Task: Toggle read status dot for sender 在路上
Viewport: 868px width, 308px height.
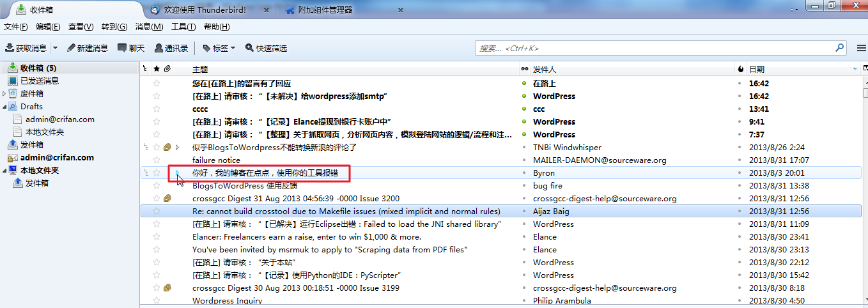Action: (x=524, y=83)
